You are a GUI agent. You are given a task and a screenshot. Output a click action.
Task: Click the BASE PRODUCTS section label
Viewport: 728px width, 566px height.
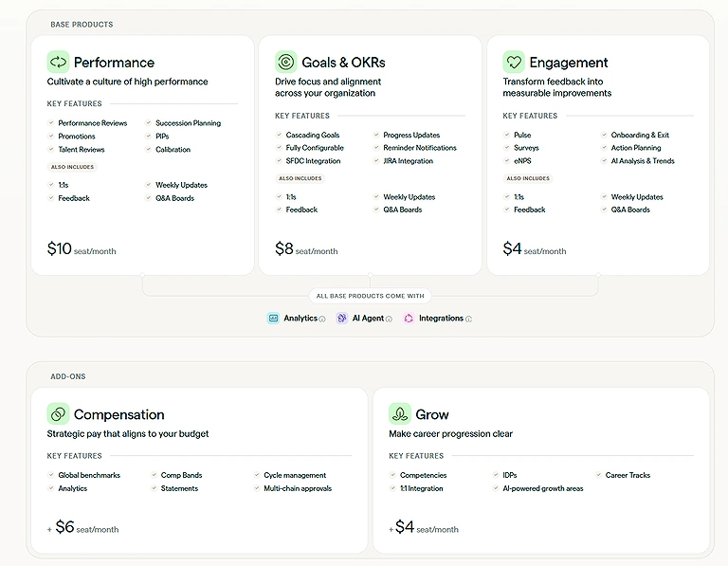82,24
